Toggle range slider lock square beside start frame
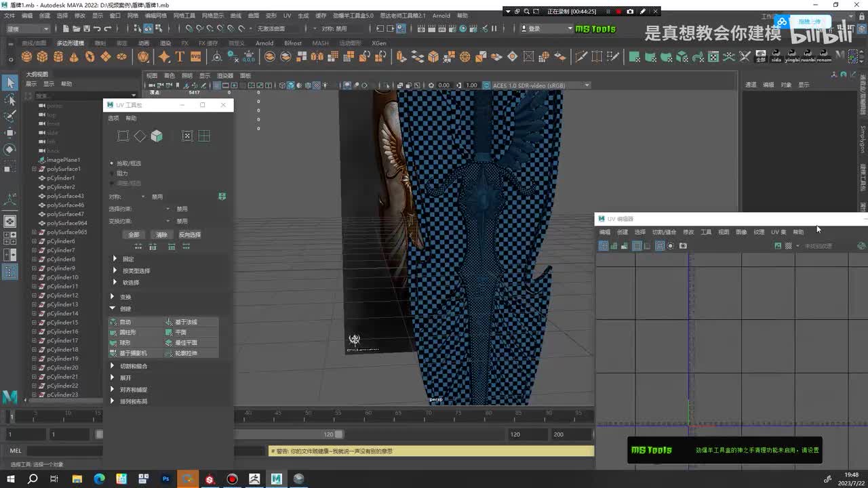The width and height of the screenshot is (868, 488). tap(99, 434)
